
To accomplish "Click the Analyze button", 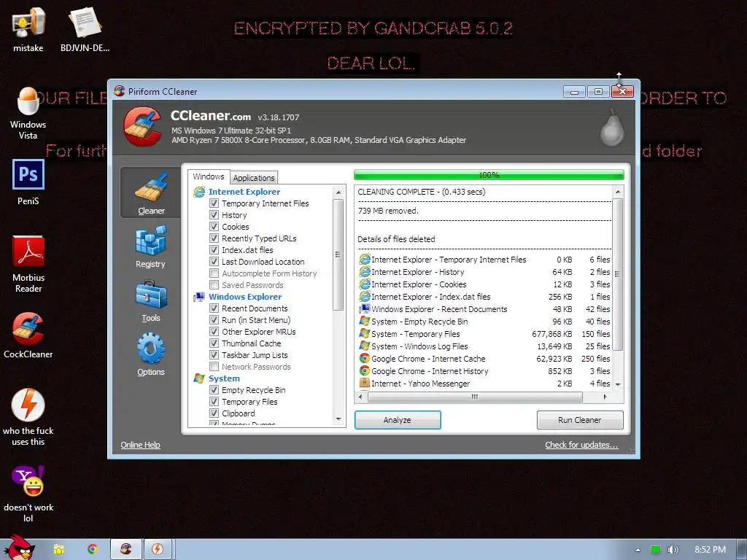I will [x=398, y=420].
